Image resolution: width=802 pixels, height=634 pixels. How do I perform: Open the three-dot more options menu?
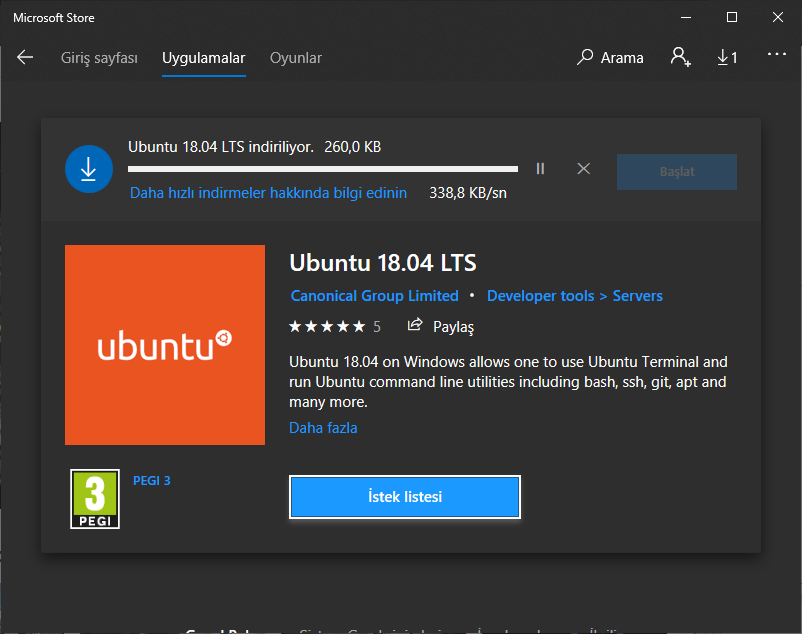pyautogui.click(x=777, y=55)
